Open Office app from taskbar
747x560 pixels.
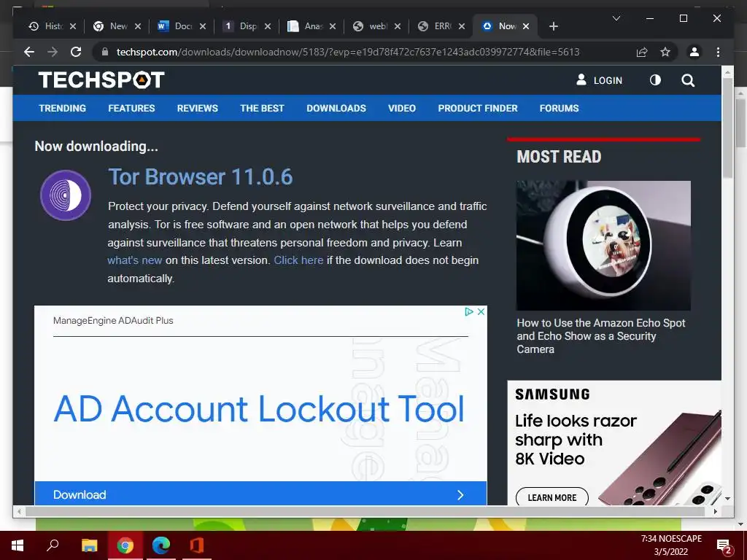point(197,545)
